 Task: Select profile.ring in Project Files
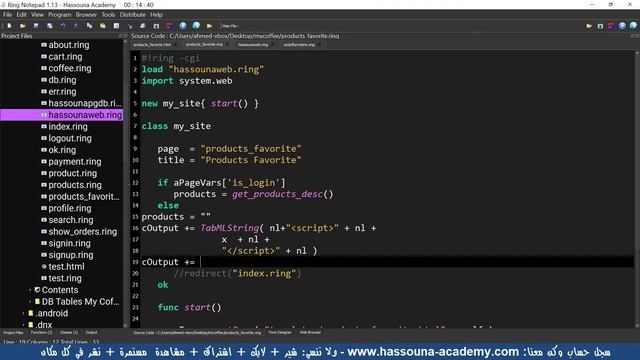70,208
